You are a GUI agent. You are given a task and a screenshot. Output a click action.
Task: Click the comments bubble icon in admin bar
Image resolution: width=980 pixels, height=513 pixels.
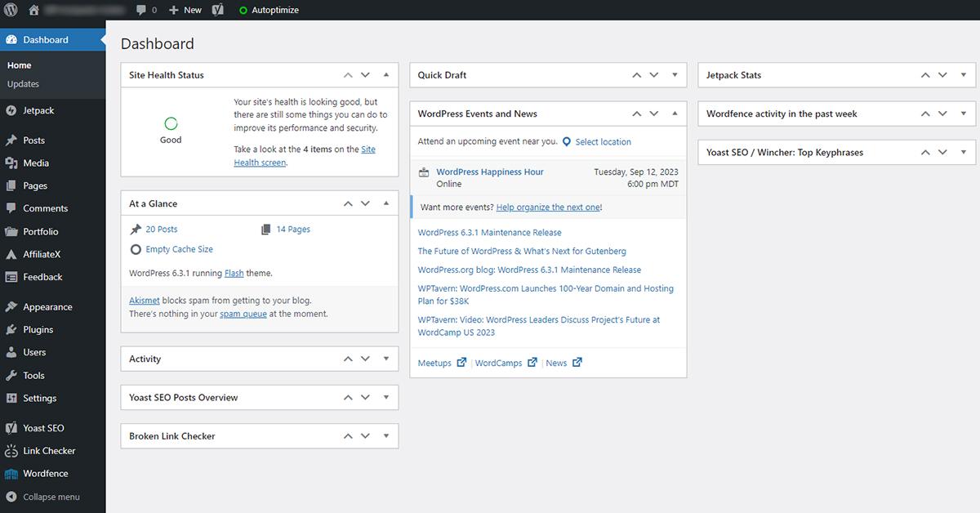142,10
